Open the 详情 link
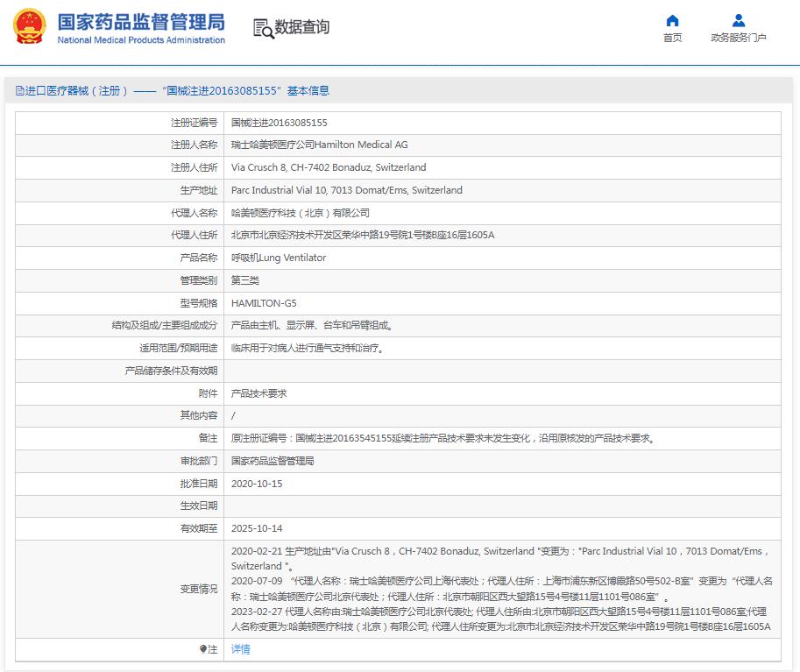This screenshot has width=800, height=672. (x=240, y=649)
